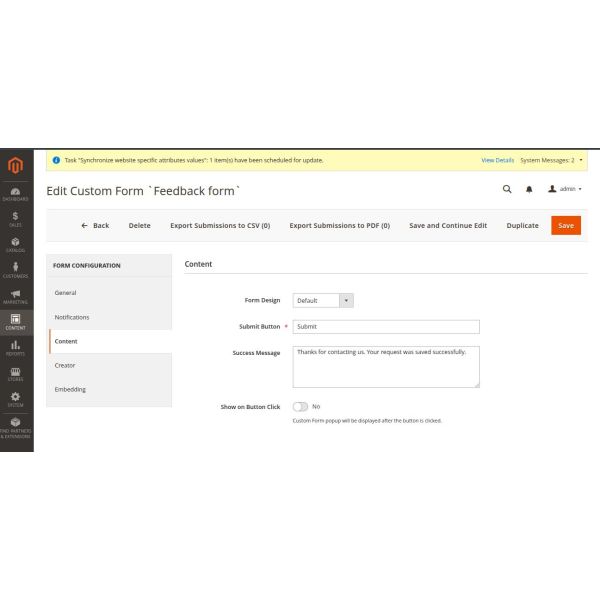Switch to the Notifications tab
The width and height of the screenshot is (600, 600).
tap(72, 317)
